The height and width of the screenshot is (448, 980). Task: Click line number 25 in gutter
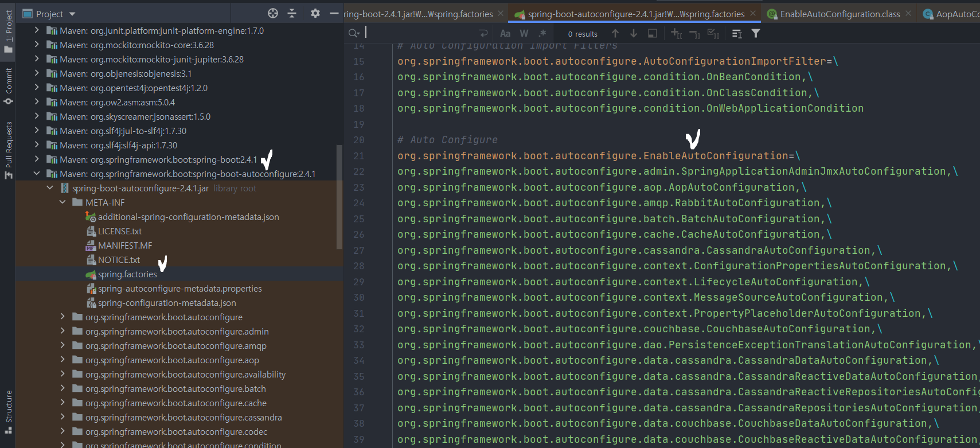click(359, 218)
